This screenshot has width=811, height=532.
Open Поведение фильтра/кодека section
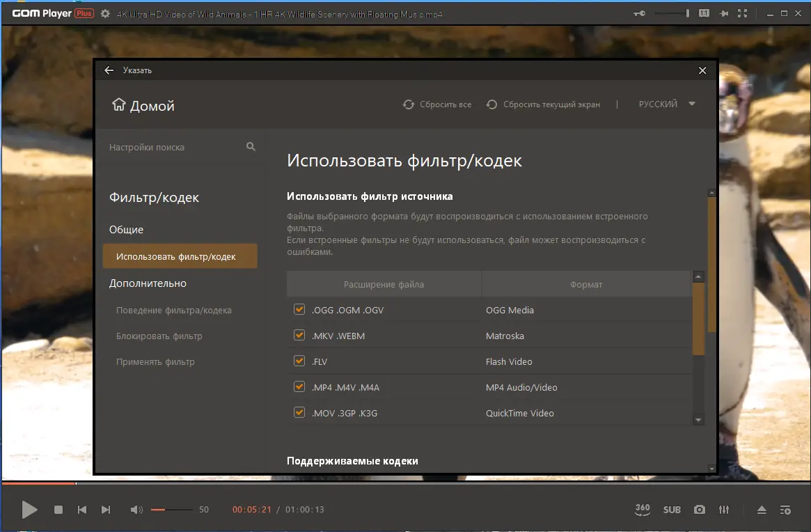pos(174,310)
